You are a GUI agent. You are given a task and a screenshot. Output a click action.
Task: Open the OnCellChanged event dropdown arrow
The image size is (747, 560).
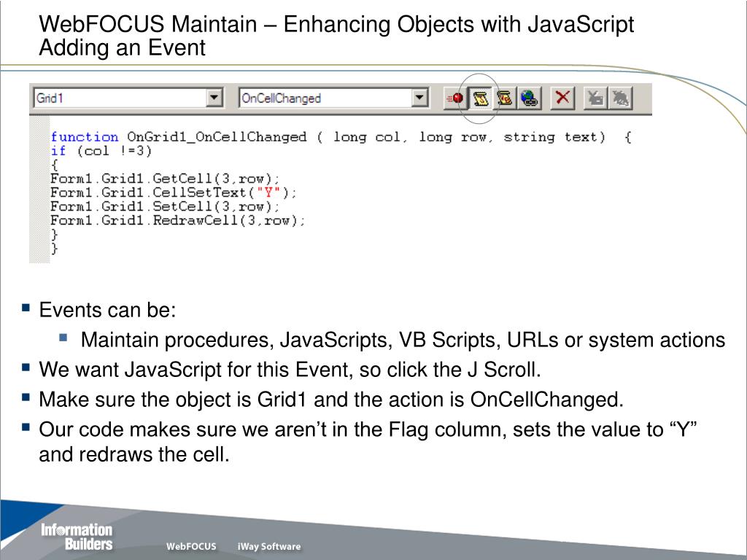coord(419,98)
